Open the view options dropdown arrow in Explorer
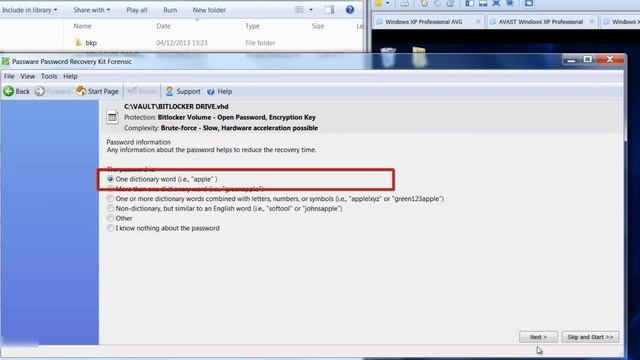640x360 pixels. pos(311,10)
